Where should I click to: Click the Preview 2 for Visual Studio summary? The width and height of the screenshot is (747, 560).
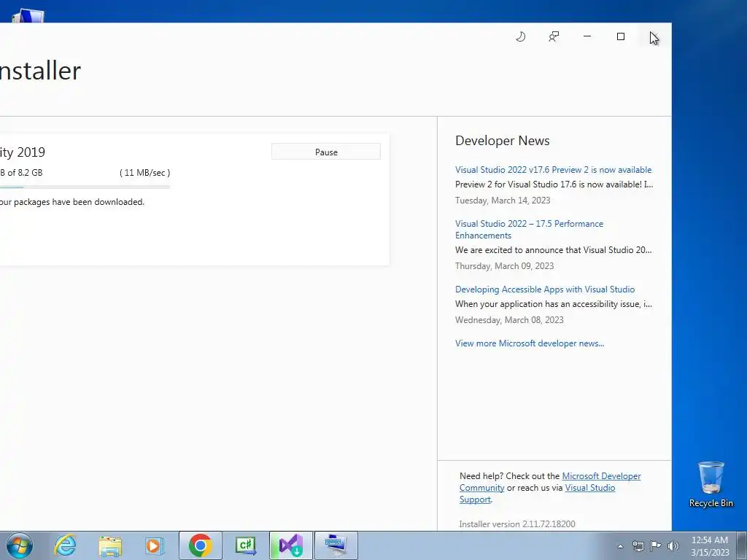click(554, 184)
